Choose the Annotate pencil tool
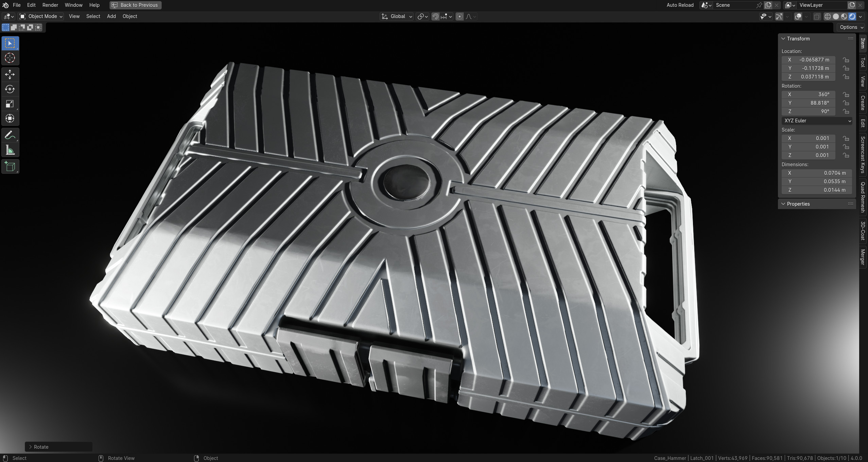 [x=10, y=135]
